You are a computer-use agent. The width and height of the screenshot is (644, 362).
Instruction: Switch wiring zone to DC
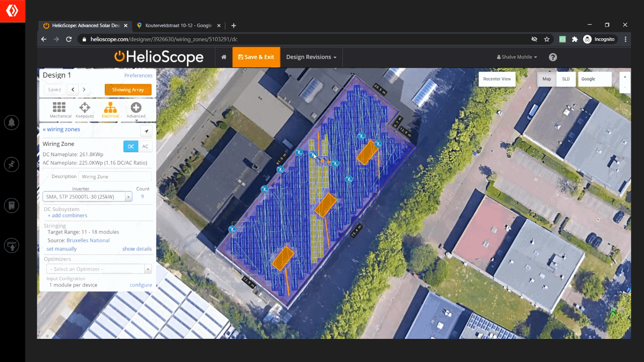pos(131,146)
